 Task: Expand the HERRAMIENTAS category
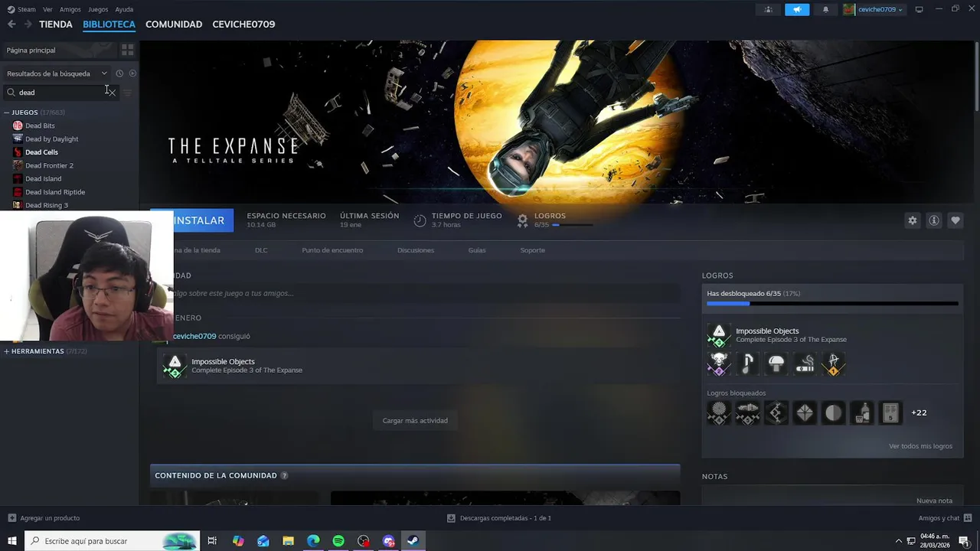7,351
